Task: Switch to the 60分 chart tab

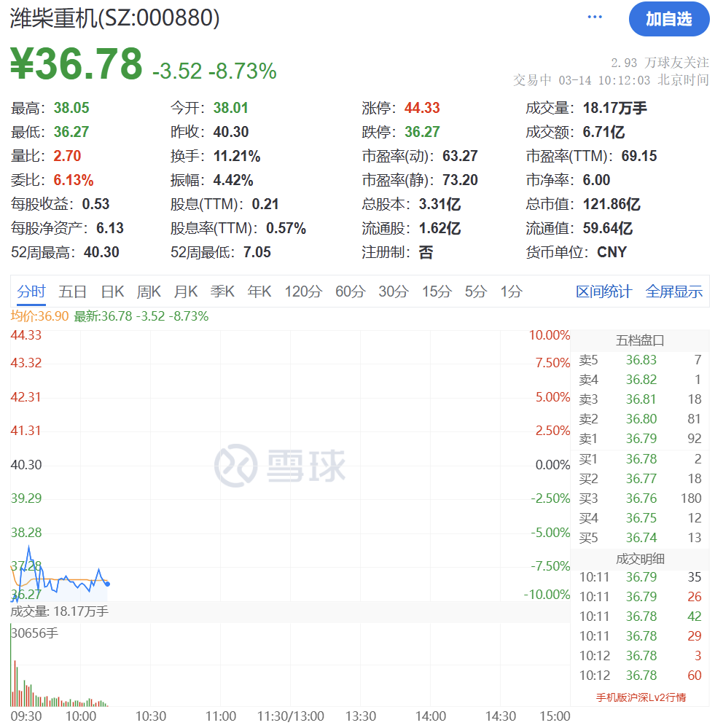Action: [x=350, y=291]
